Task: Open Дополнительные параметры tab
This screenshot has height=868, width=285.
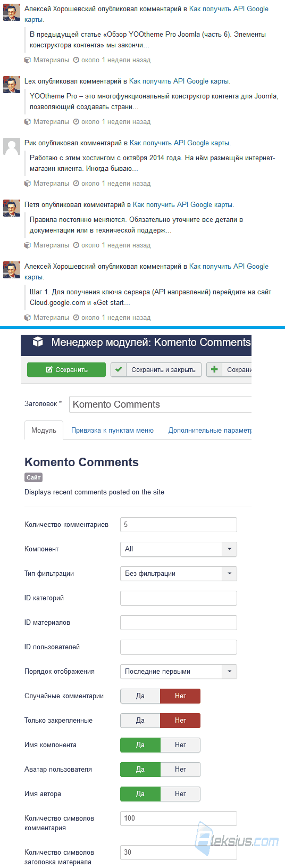Action: tap(210, 430)
